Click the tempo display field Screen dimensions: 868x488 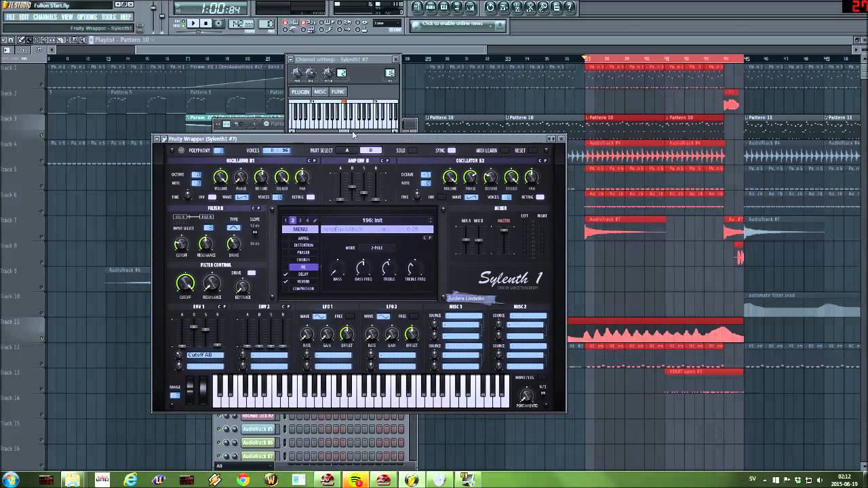tap(241, 24)
